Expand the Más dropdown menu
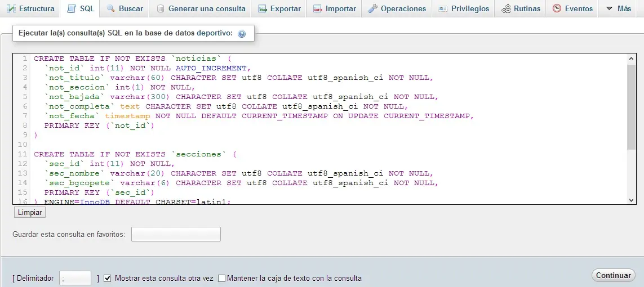Viewport: 644px width, 287px height. click(x=619, y=8)
